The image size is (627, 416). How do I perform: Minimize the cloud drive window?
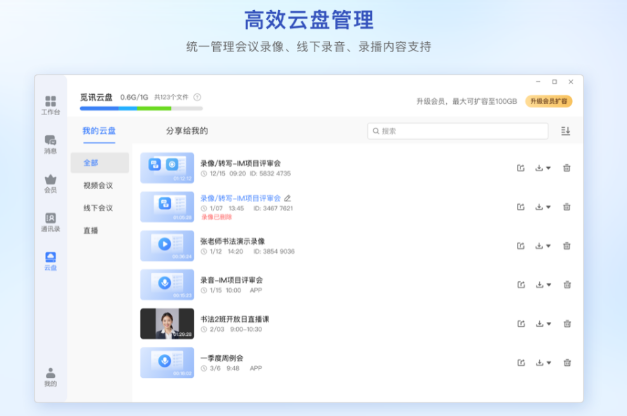538,82
